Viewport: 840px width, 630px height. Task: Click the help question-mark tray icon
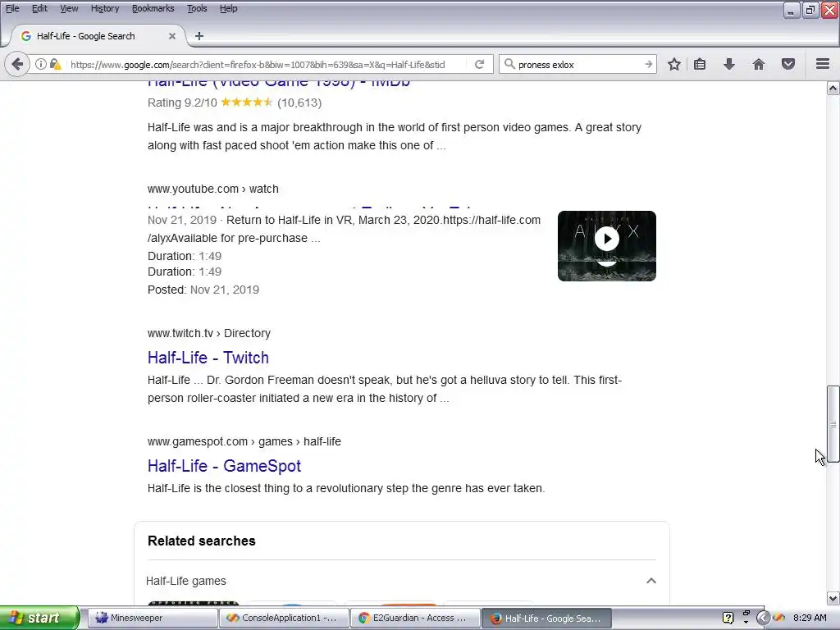[x=728, y=618]
